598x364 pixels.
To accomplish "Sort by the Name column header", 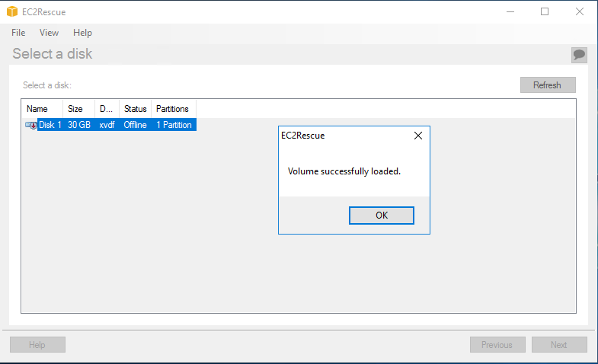I will [42, 109].
